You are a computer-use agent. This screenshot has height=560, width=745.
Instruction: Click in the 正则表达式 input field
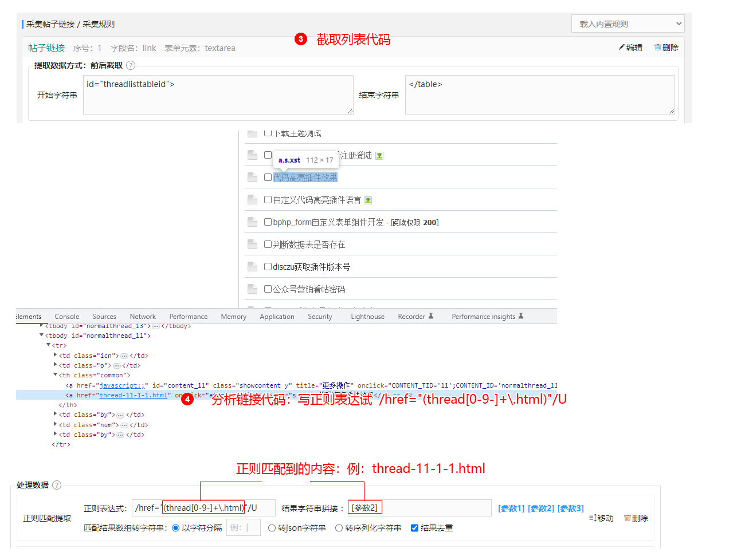(x=203, y=508)
